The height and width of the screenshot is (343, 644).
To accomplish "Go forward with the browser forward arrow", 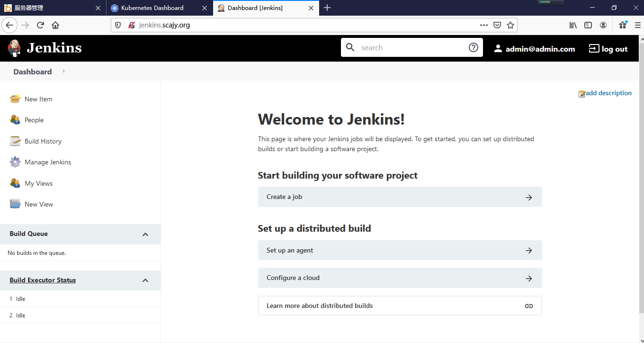I will (x=25, y=25).
